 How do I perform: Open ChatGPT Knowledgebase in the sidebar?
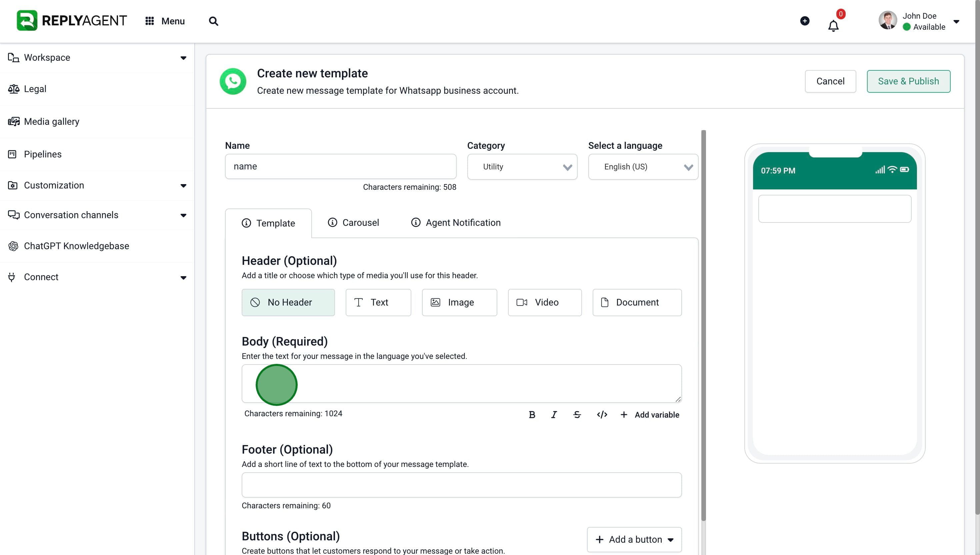[97, 246]
